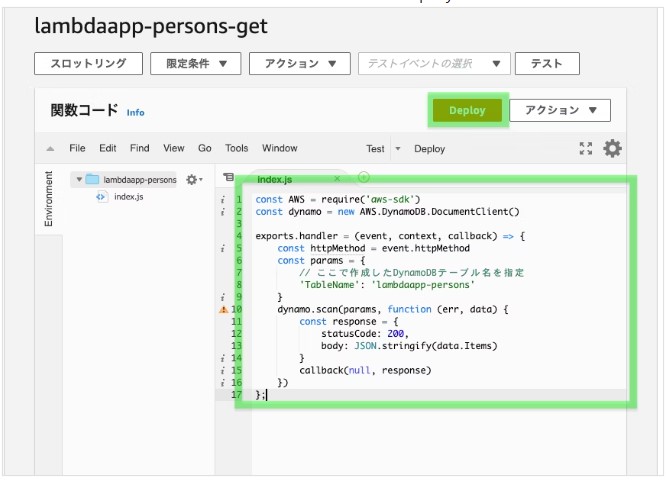Toggle fullscreen editor mode icon
The image size is (668, 480).
point(586,149)
